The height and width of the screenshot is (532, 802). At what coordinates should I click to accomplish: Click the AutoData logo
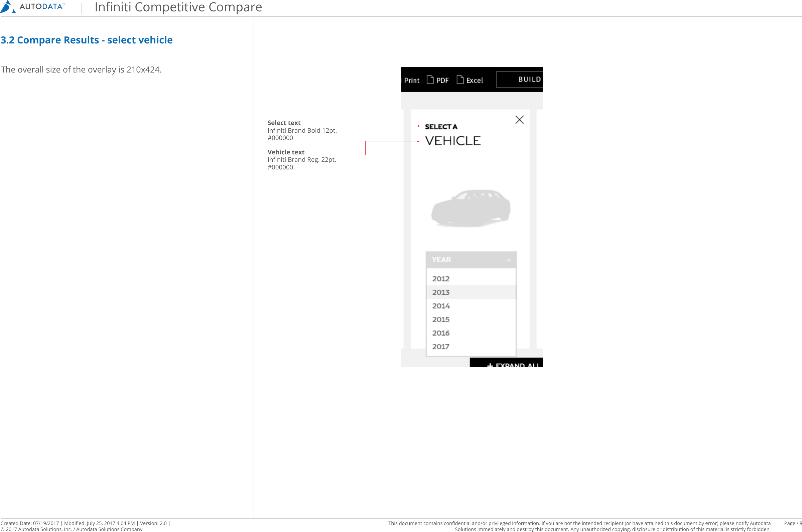point(33,7)
